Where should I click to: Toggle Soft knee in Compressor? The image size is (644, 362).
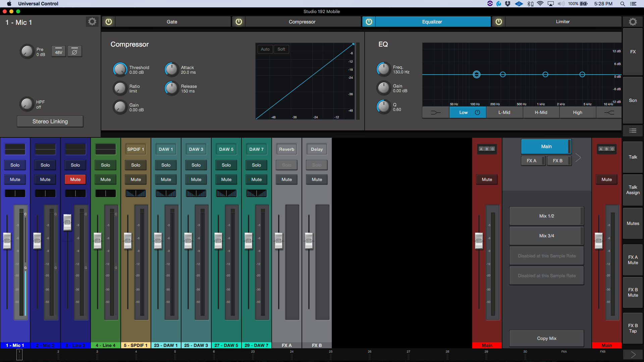[281, 49]
